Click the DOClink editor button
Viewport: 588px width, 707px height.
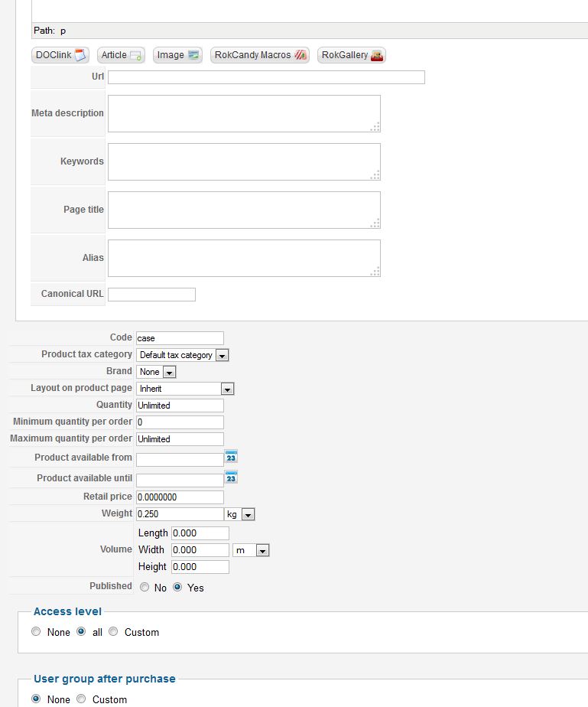click(61, 55)
